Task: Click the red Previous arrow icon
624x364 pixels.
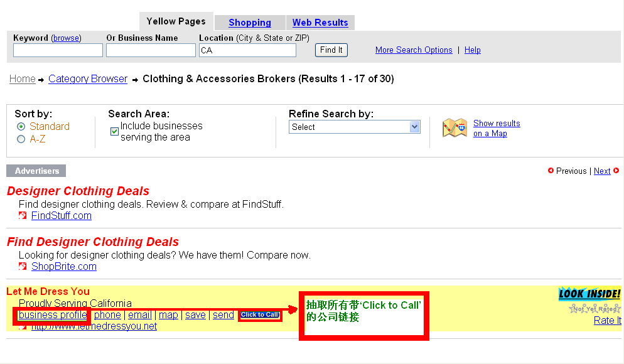Action: pyautogui.click(x=551, y=171)
